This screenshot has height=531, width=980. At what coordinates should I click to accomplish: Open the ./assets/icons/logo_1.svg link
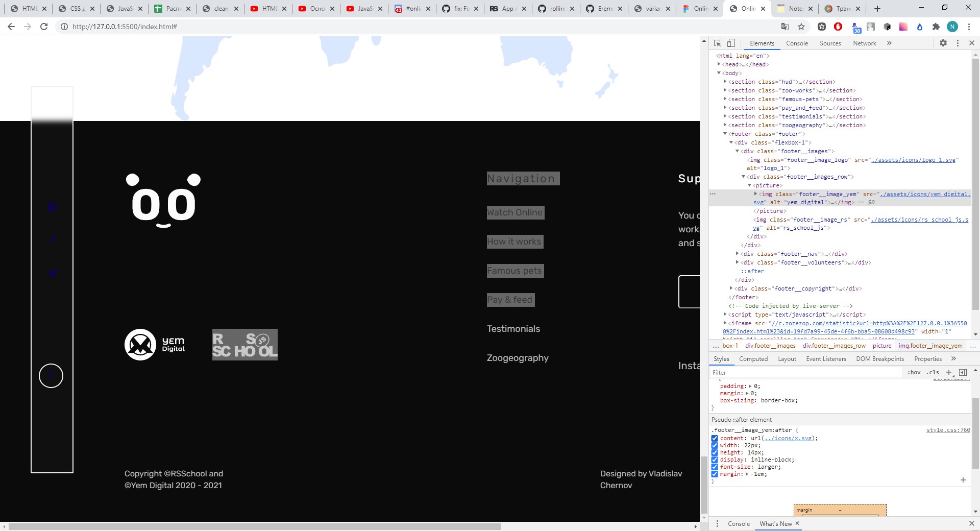[x=914, y=160]
